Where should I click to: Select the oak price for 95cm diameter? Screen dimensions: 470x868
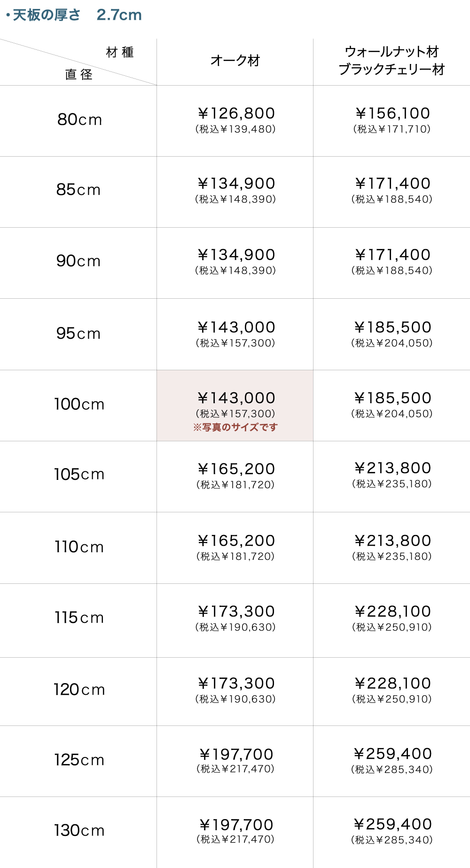click(x=235, y=328)
